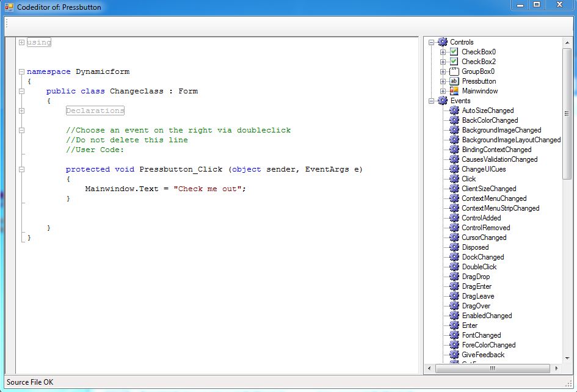This screenshot has height=392, width=577.
Task: Expand the CheckBox0 tree node
Action: click(x=443, y=52)
